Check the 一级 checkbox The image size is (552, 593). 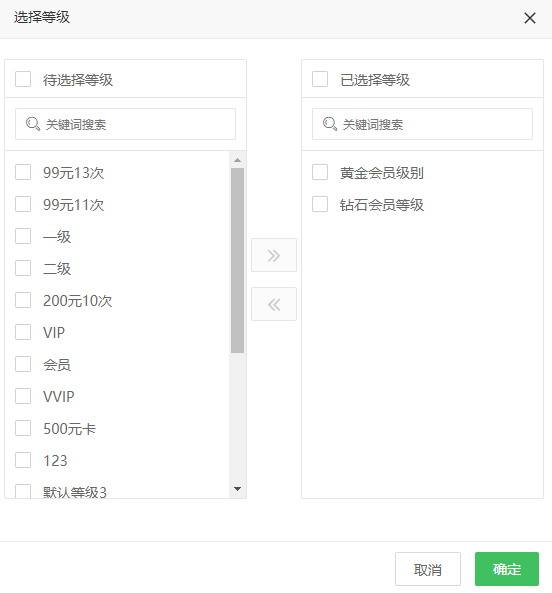tap(23, 236)
